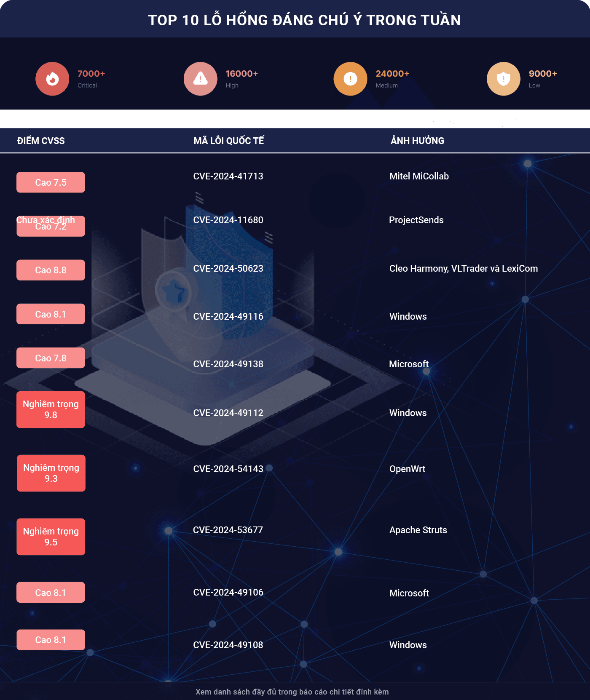Select CVE-2024-49116 code

click(228, 316)
